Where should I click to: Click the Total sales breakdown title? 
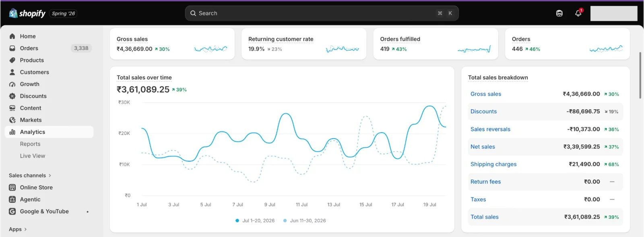pos(498,78)
